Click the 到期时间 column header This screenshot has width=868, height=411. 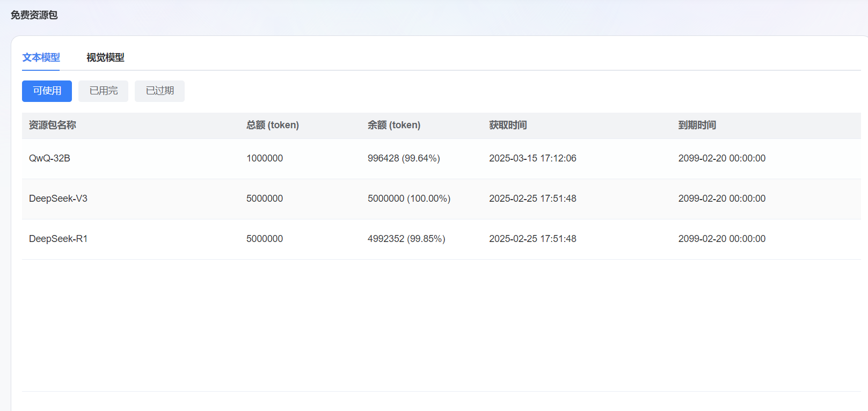point(697,125)
